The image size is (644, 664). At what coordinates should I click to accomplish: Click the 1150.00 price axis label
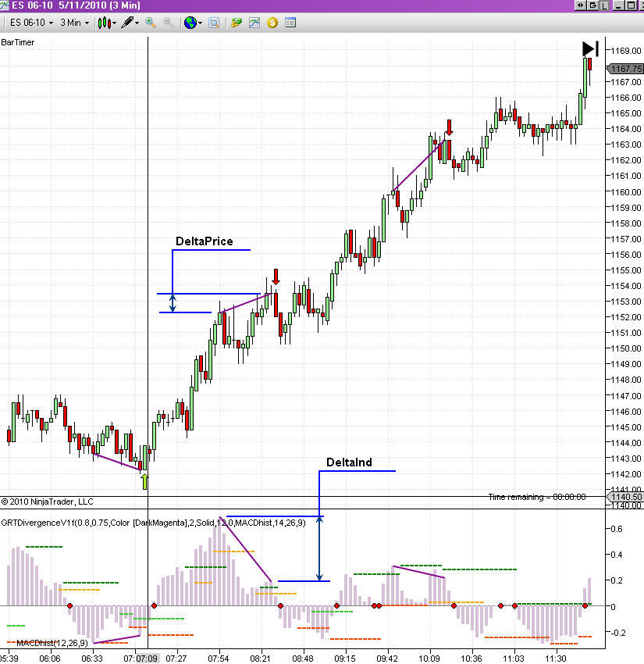click(x=626, y=348)
